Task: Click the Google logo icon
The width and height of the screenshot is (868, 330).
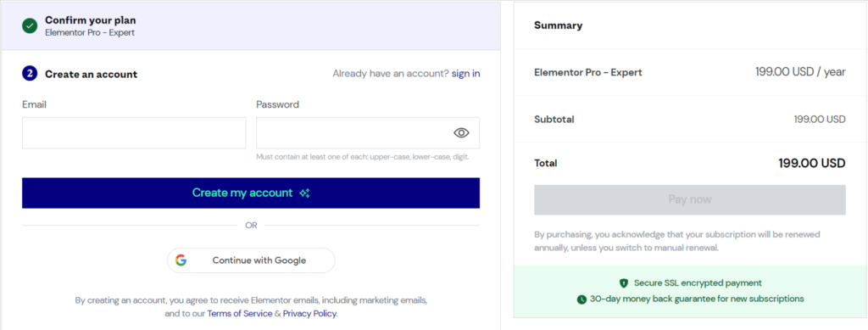Action: (x=181, y=260)
